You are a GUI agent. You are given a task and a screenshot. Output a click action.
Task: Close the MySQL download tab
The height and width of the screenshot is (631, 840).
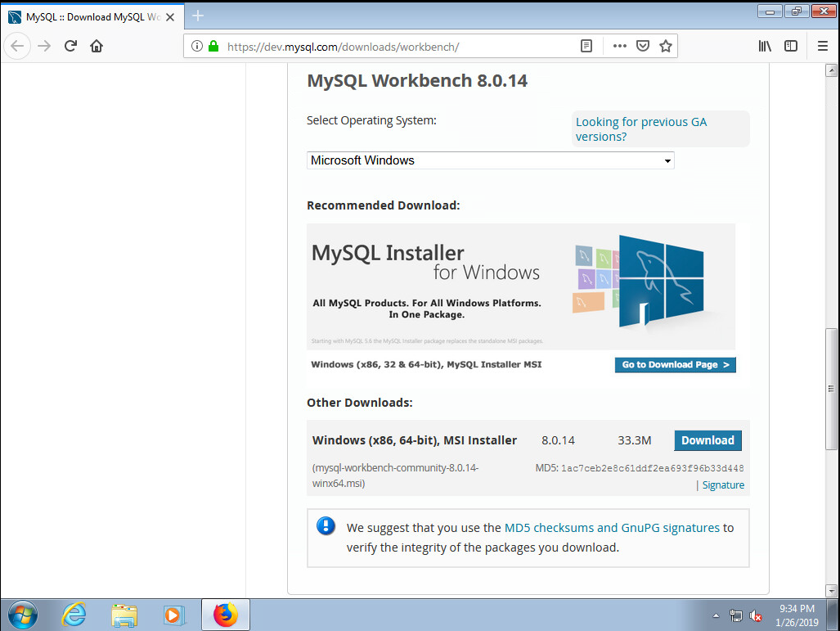(170, 17)
